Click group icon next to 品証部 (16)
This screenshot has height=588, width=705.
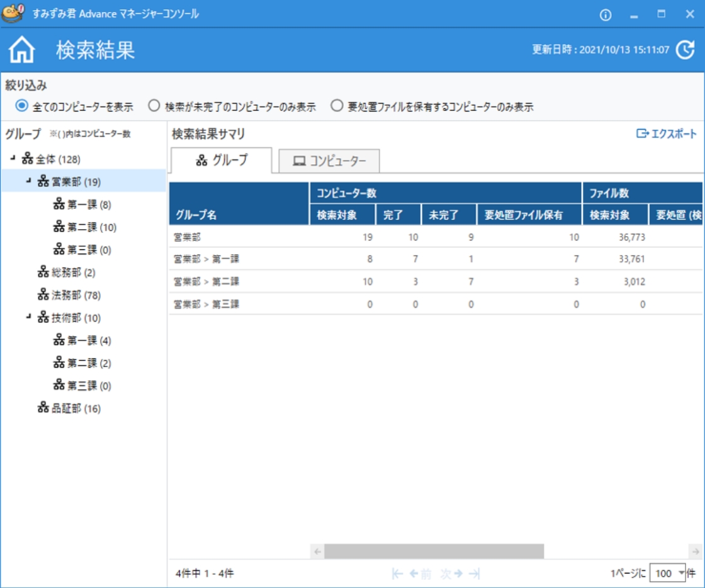(x=43, y=408)
